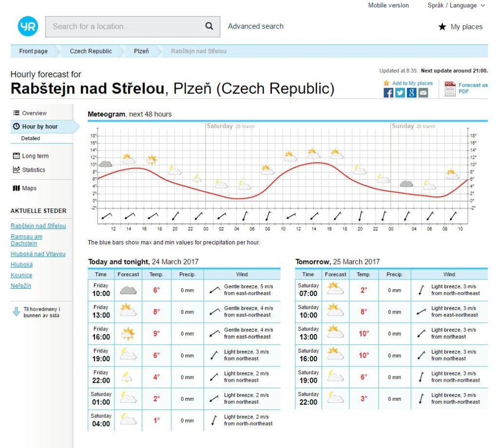The width and height of the screenshot is (499, 448).
Task: Click Saturday 22:00 time cell
Action: [308, 398]
